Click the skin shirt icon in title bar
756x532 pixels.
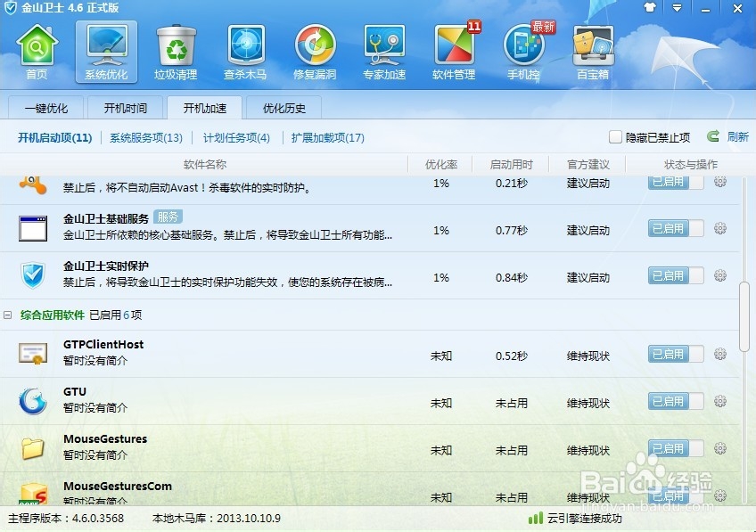click(x=650, y=7)
